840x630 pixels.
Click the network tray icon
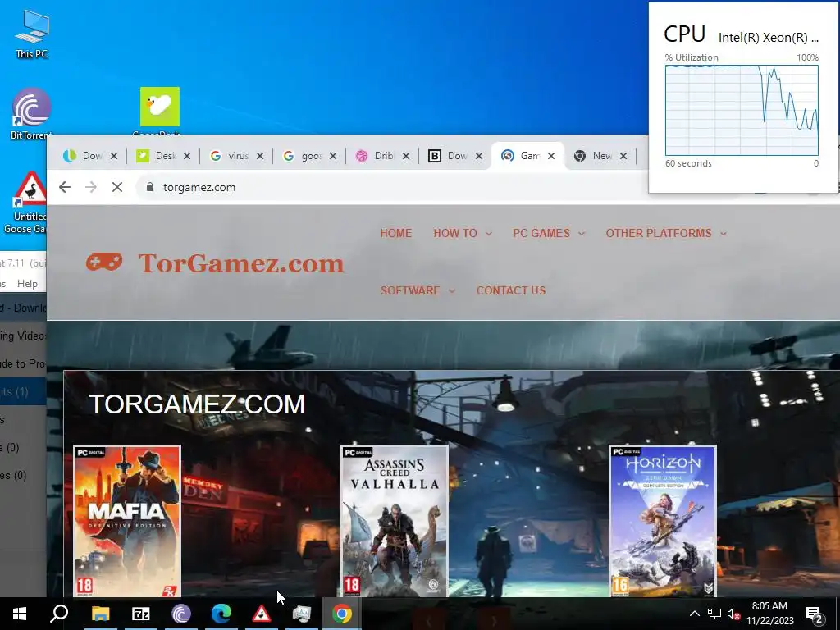coord(714,614)
